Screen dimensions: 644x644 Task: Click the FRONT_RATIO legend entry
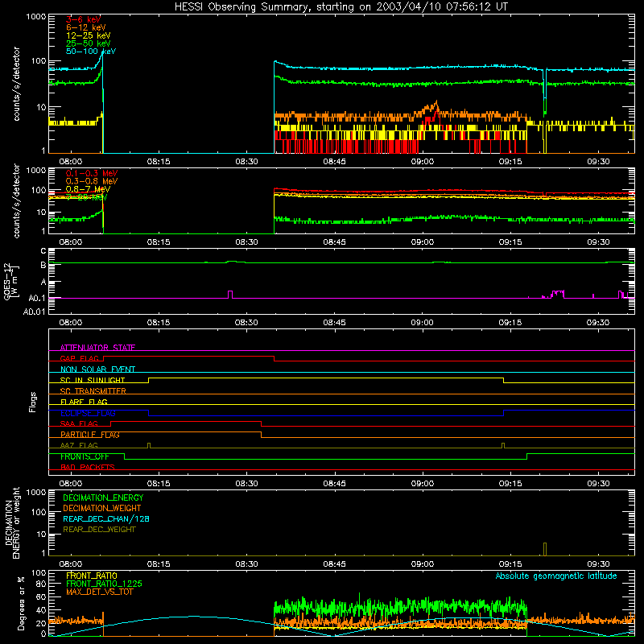coord(92,576)
